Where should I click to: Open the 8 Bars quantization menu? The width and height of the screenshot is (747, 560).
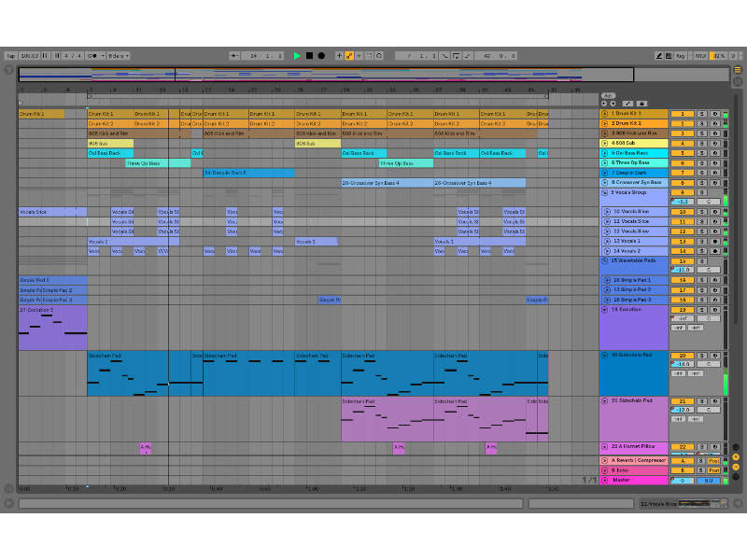pos(119,56)
